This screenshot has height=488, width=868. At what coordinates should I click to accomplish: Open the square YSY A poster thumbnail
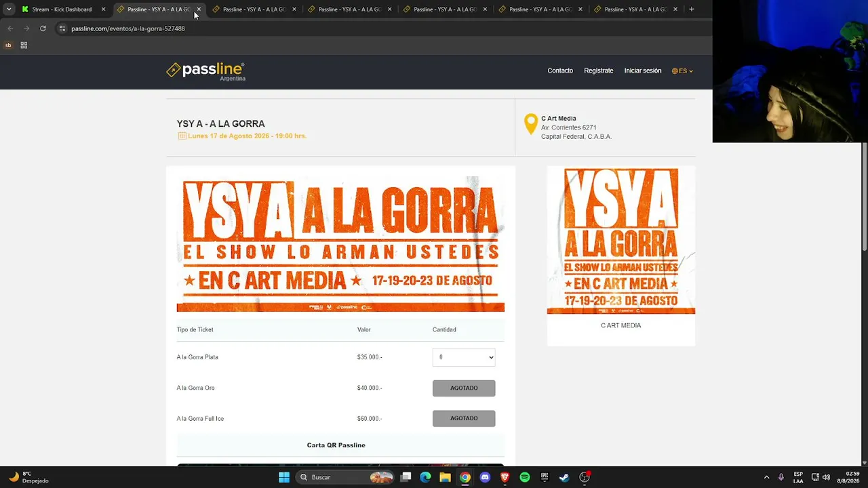pos(621,240)
